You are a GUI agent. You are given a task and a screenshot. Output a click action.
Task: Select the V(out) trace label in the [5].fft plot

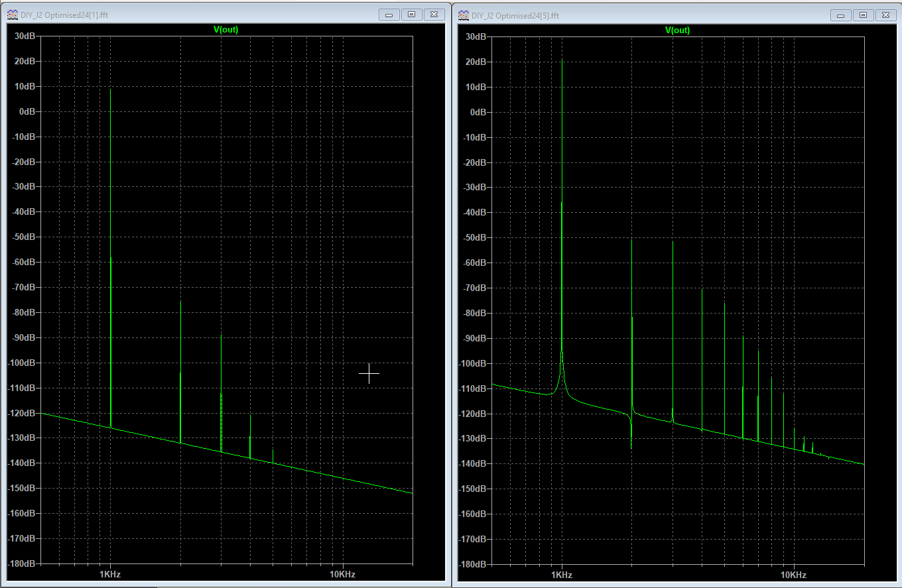click(x=677, y=30)
